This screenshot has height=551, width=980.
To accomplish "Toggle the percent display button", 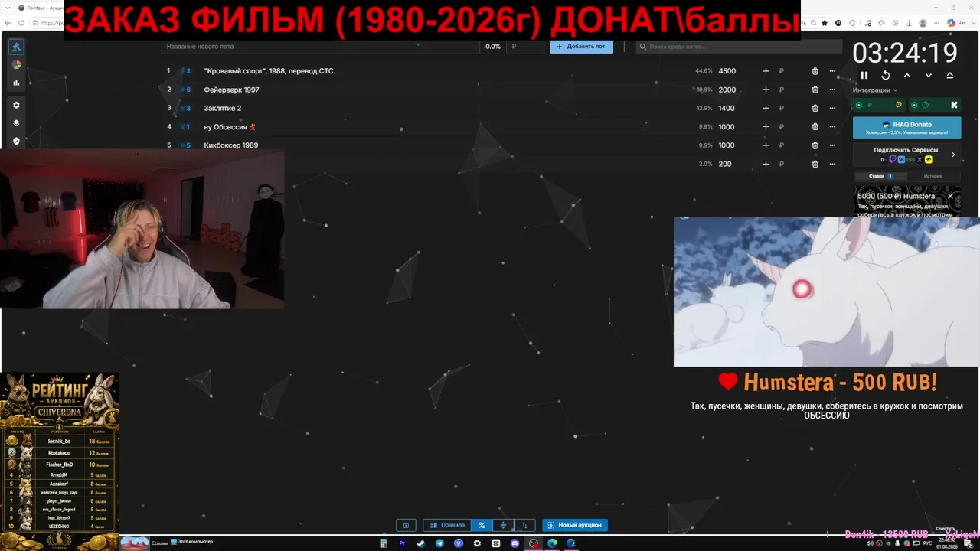I will coord(482,525).
